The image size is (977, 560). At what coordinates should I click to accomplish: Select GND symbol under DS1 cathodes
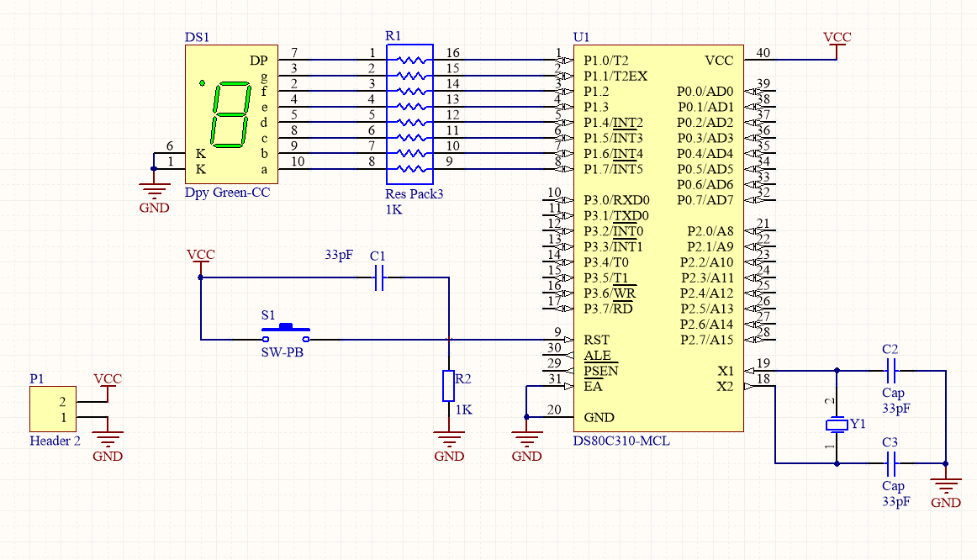click(154, 199)
